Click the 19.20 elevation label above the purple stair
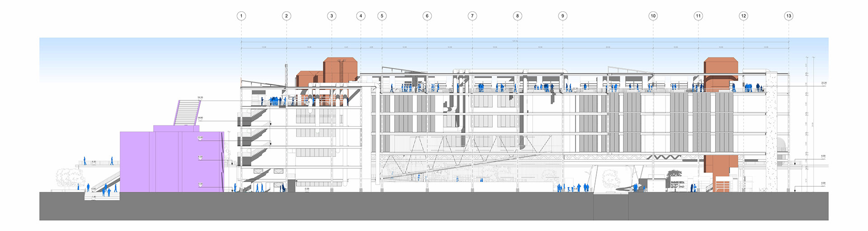This screenshot has height=231, width=868. 200,97
